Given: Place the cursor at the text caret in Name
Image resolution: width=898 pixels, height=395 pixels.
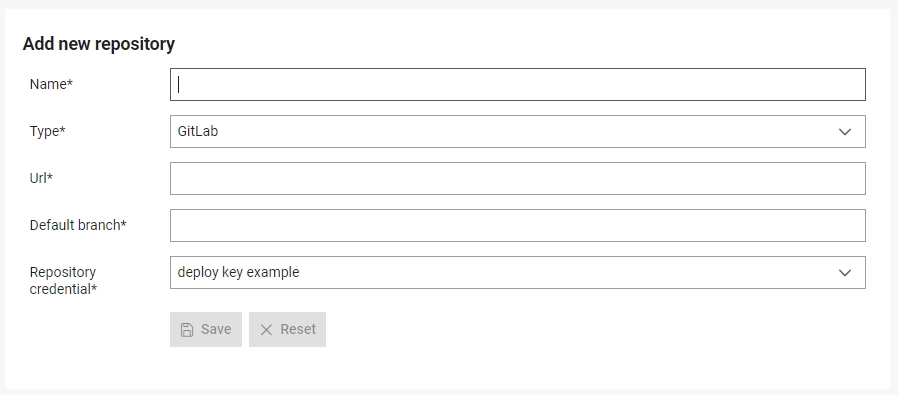Looking at the screenshot, I should [179, 85].
